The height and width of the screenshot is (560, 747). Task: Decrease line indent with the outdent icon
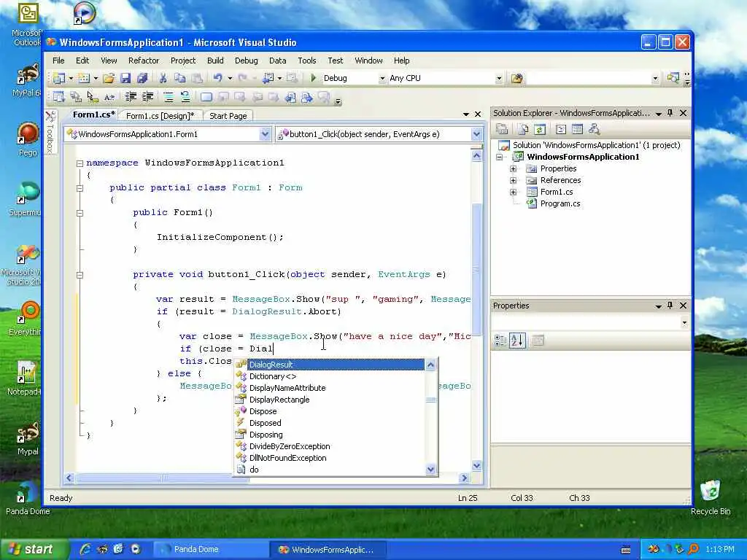(x=131, y=97)
